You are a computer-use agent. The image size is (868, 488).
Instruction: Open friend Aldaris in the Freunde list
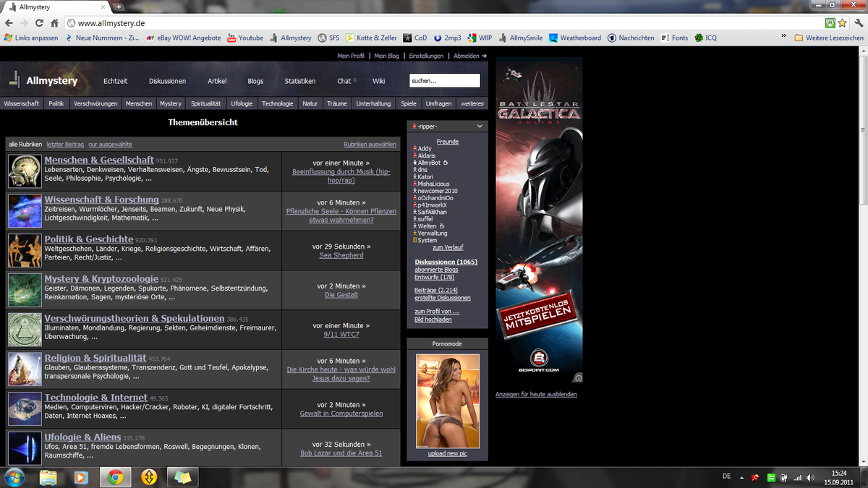pos(427,155)
